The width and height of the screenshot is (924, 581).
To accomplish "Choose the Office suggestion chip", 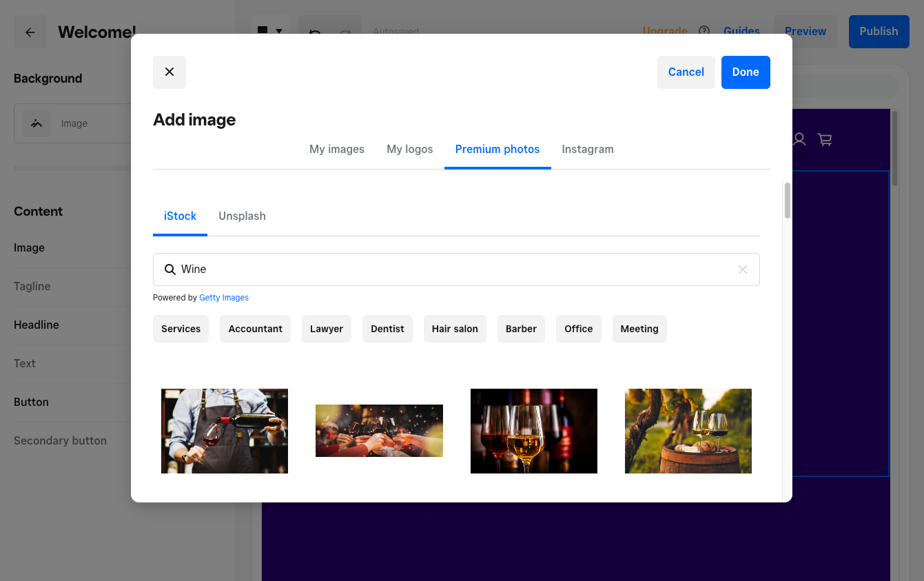I will [579, 329].
